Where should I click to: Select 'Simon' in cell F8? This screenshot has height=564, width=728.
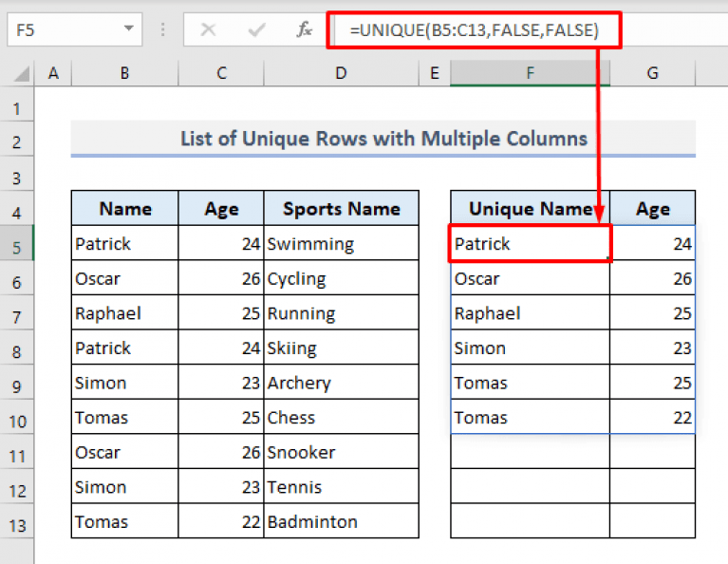coord(531,348)
